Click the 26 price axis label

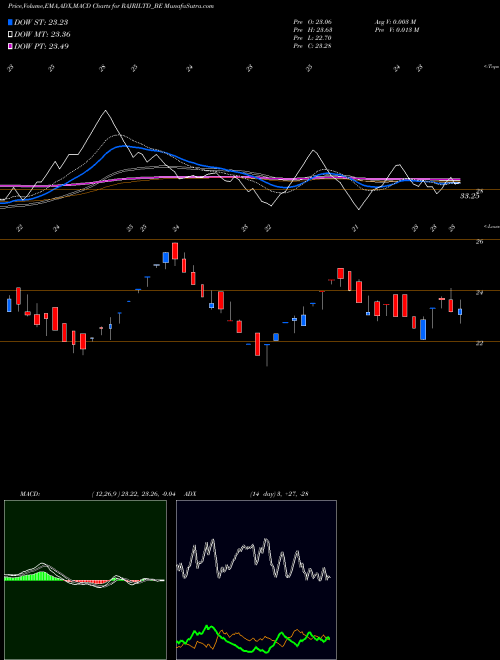pos(479,242)
